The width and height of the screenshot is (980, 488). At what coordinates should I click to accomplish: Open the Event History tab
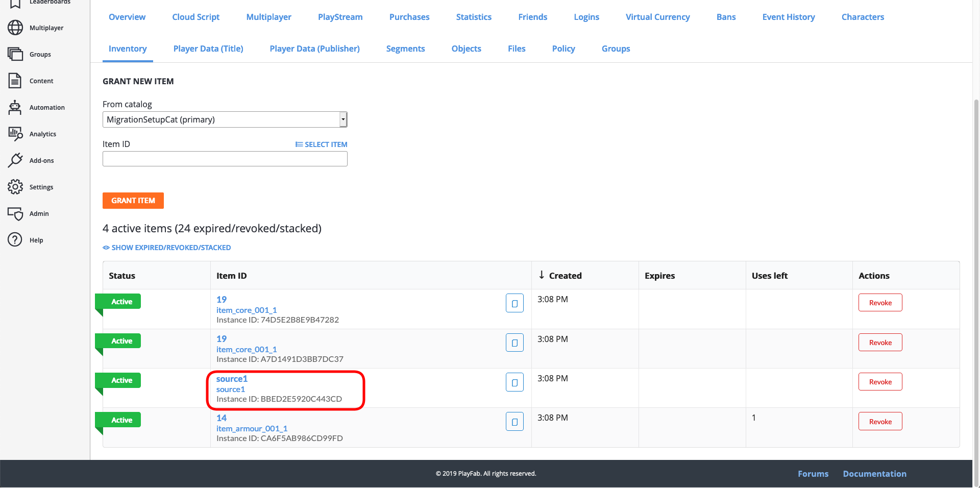point(789,17)
